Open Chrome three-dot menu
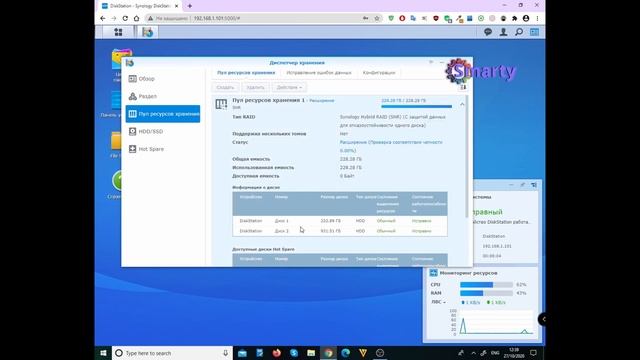The image size is (640, 360). [537, 18]
